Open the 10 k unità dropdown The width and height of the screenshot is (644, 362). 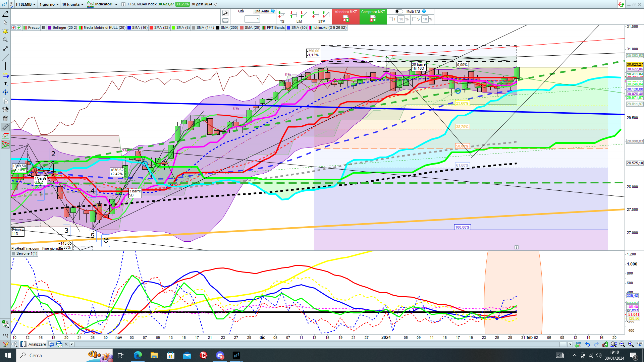(x=73, y=4)
